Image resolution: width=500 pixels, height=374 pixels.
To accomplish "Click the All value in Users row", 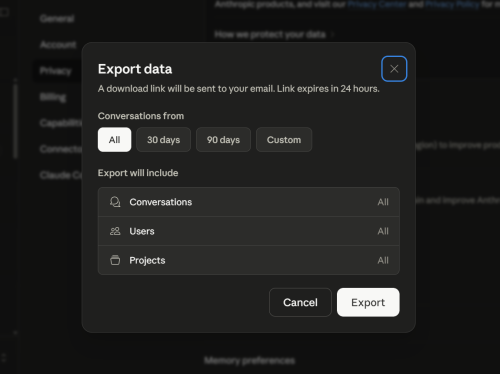I will [383, 231].
